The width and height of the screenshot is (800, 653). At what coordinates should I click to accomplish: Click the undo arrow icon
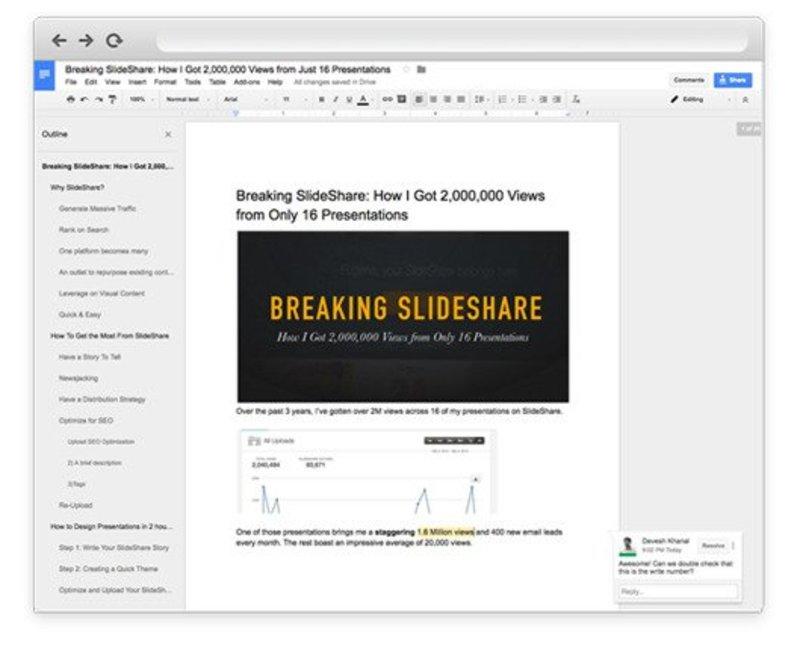(83, 100)
